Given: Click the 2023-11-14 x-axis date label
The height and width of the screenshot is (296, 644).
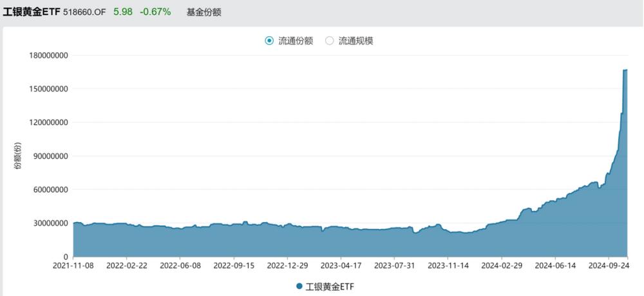Looking at the screenshot, I should tap(448, 265).
